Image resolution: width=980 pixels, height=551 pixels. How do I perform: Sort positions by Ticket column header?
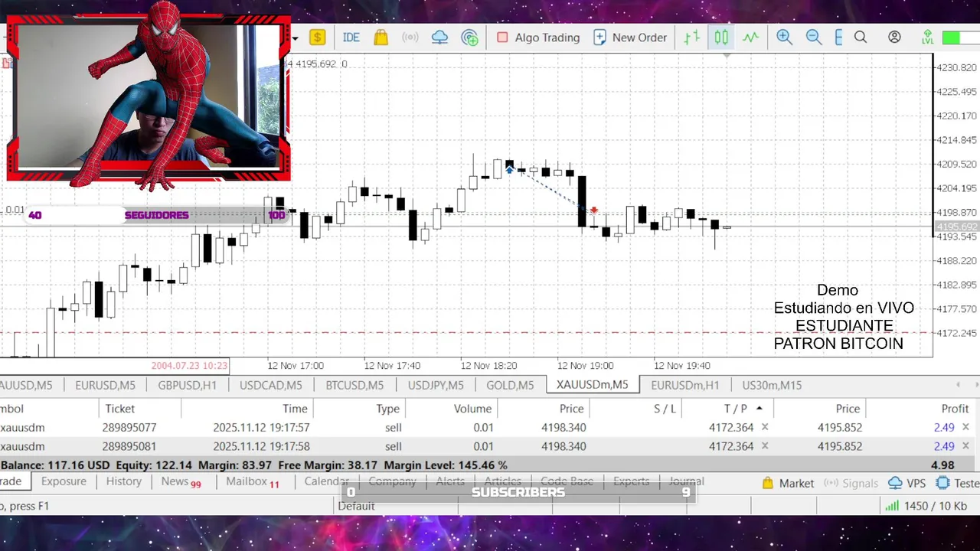[120, 409]
